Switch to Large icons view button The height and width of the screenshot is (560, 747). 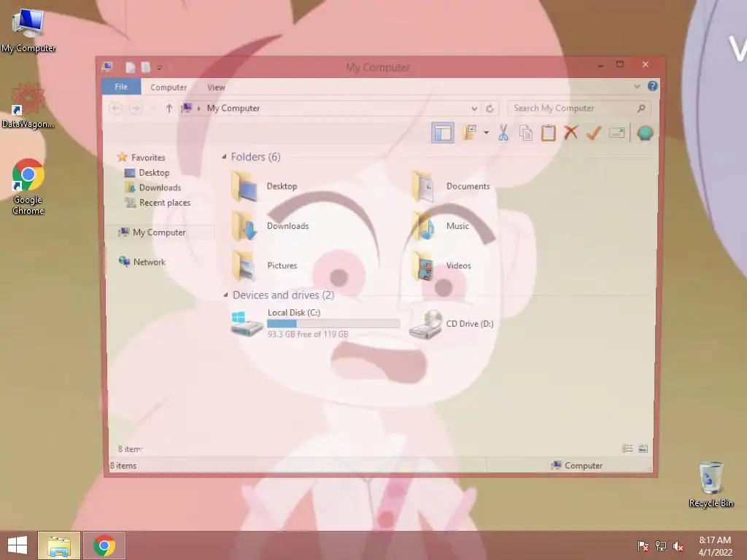pos(643,448)
